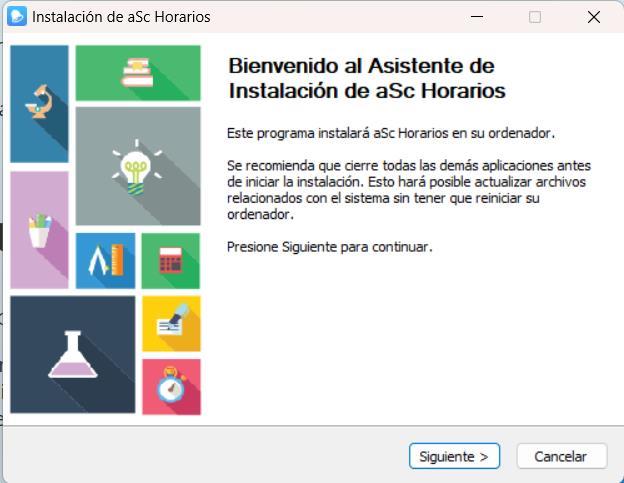Click the pen writing on paper tile
The height and width of the screenshot is (483, 624).
point(172,324)
